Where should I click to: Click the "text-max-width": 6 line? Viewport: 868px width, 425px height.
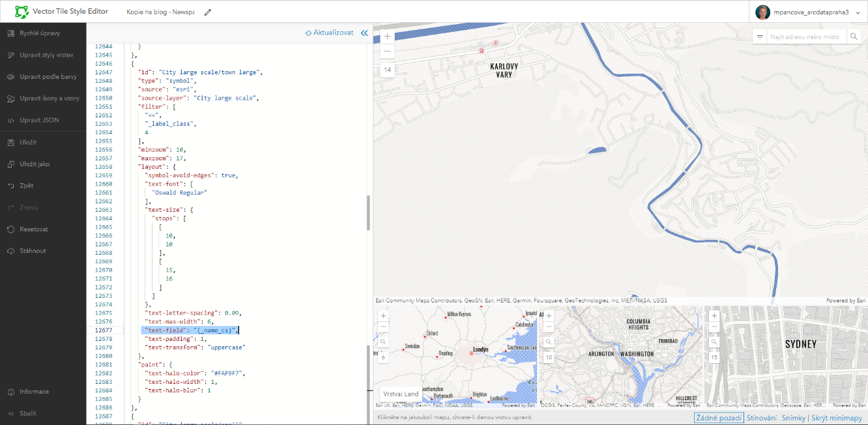(179, 322)
